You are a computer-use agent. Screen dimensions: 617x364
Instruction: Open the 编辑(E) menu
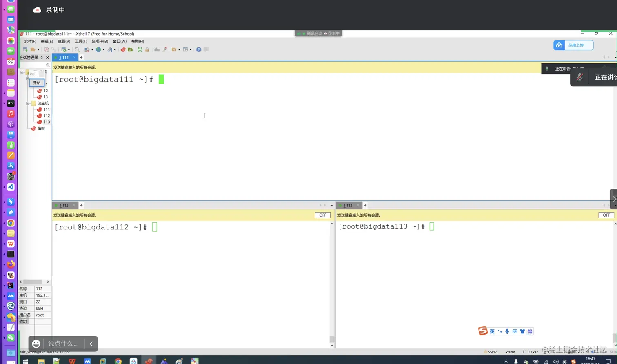[x=47, y=41]
